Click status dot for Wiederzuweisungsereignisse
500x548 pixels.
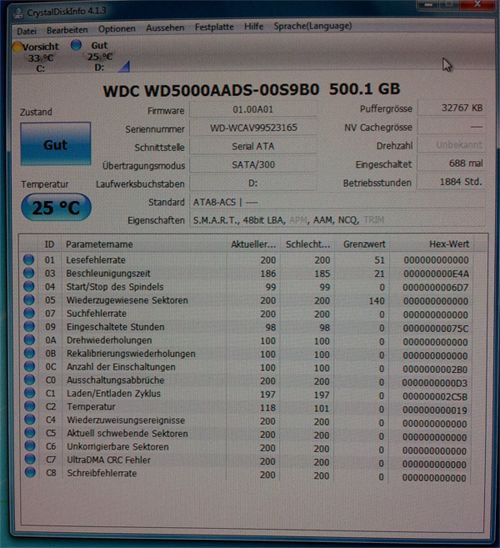point(30,419)
